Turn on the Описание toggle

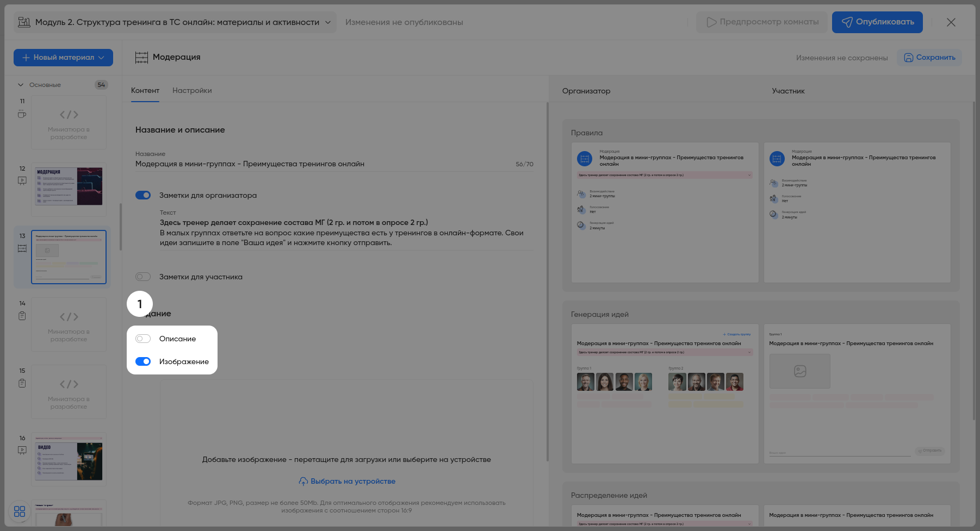tap(143, 339)
